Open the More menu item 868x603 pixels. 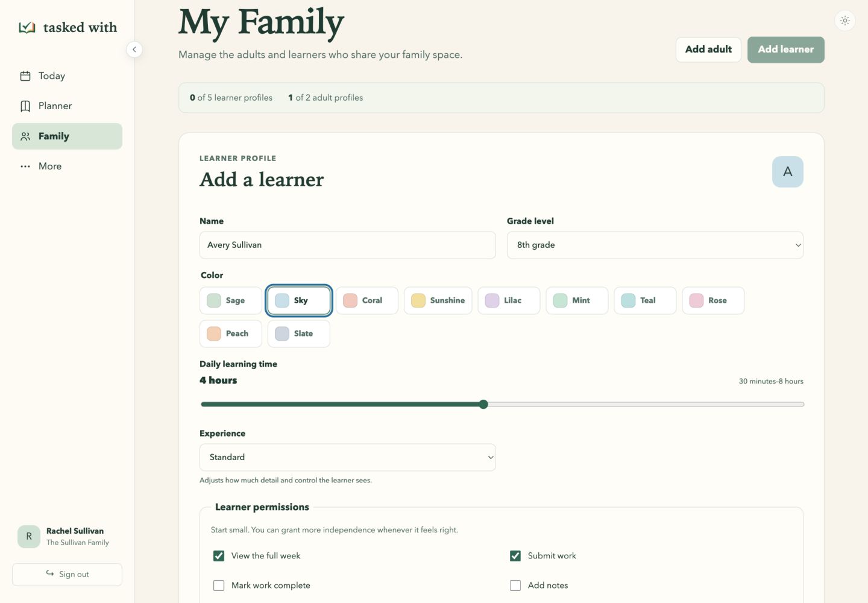pos(67,166)
